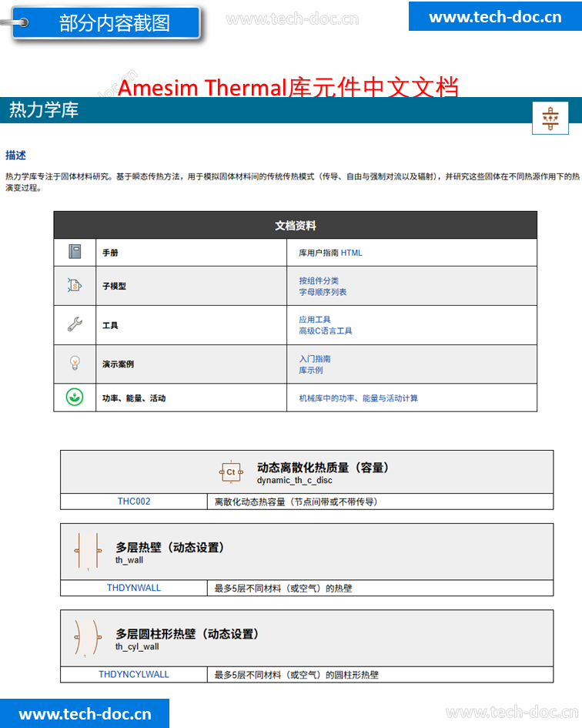Click the manual book icon
The width and height of the screenshot is (582, 728).
(75, 252)
